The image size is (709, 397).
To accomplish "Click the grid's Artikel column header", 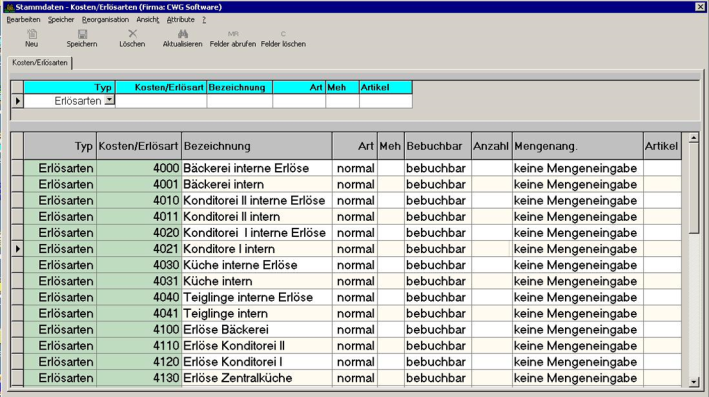I will coord(662,146).
